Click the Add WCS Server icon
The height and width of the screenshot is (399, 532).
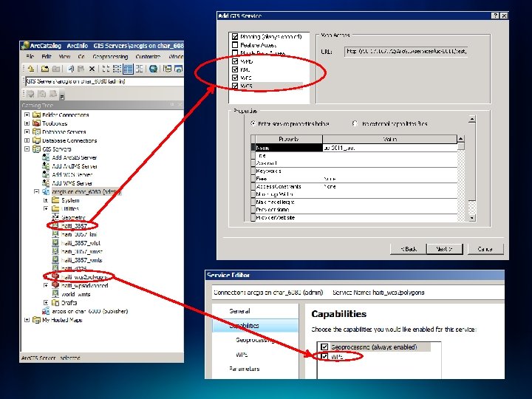pos(46,174)
